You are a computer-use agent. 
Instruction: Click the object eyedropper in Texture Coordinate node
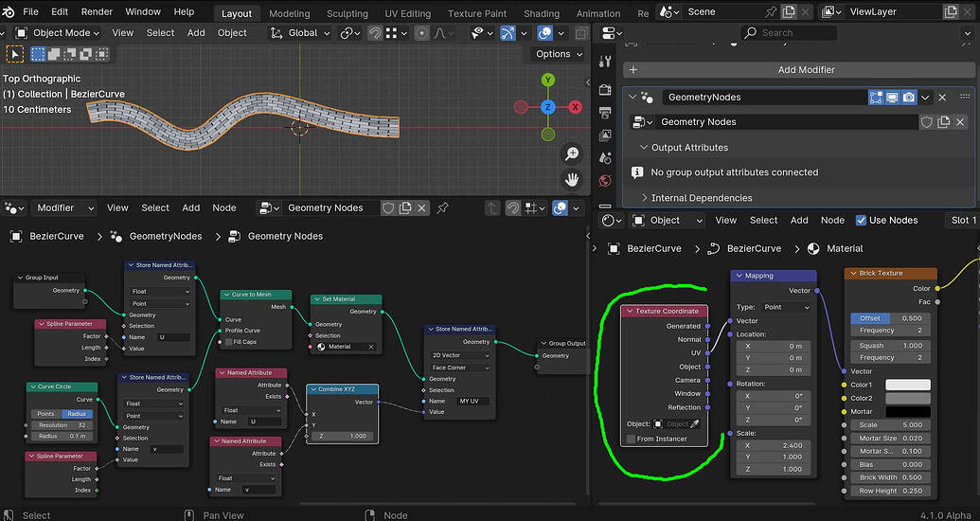click(x=694, y=424)
